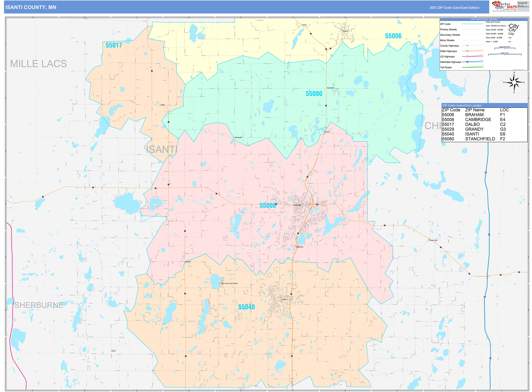Select the US Highways shield symbol in legend
The width and height of the screenshot is (532, 392).
tap(467, 57)
